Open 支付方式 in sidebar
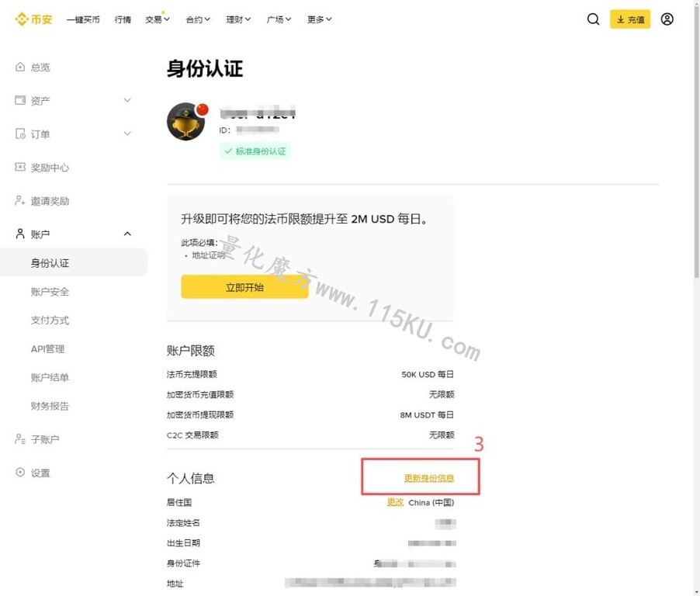This screenshot has width=700, height=596. (x=50, y=320)
